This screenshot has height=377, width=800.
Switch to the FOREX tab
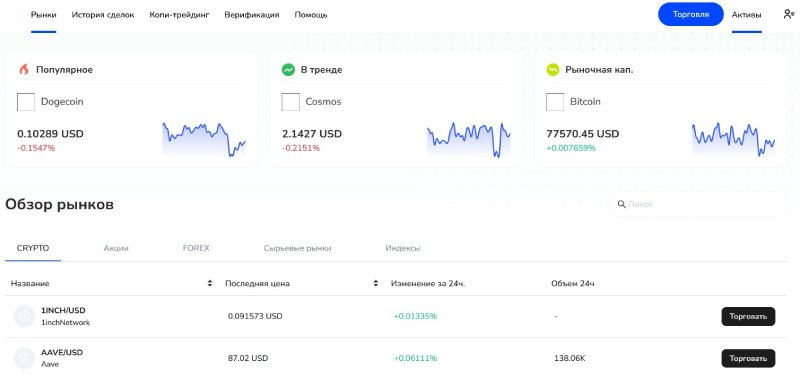tap(196, 248)
